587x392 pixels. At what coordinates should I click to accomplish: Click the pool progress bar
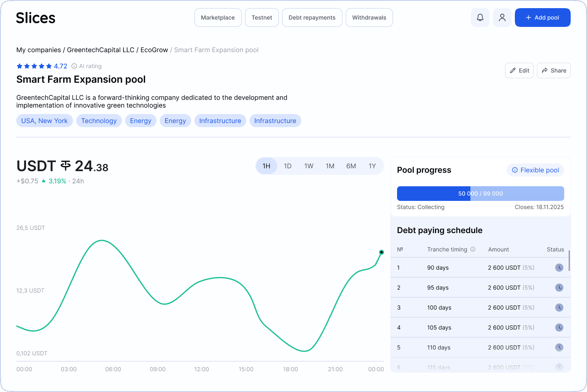click(x=480, y=194)
